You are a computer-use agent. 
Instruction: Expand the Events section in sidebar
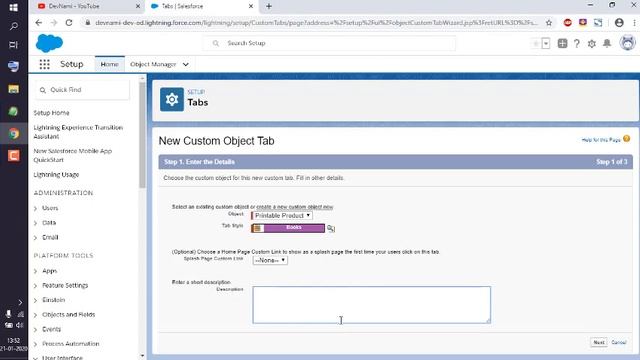coord(36,330)
